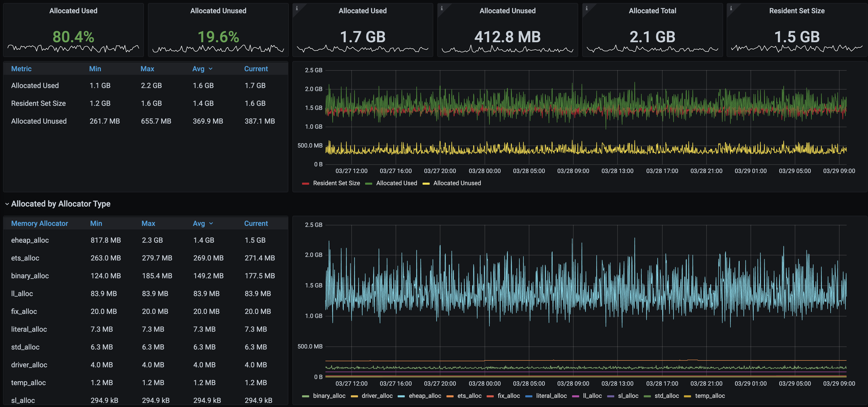Click the cyan eheap_alloc legend color marker
Viewport: 868px width, 407px height.
[x=401, y=396]
